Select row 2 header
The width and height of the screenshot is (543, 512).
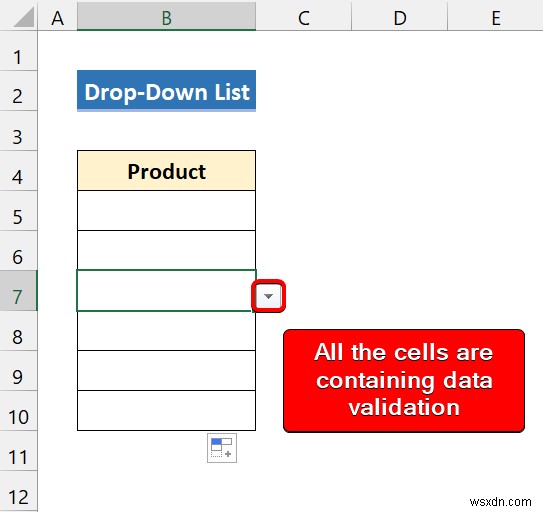[x=18, y=91]
